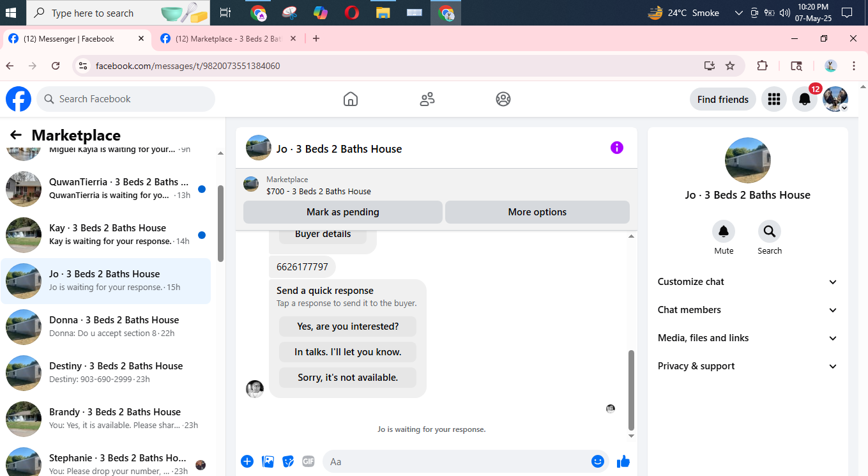Open conversation information purple icon

(616, 148)
